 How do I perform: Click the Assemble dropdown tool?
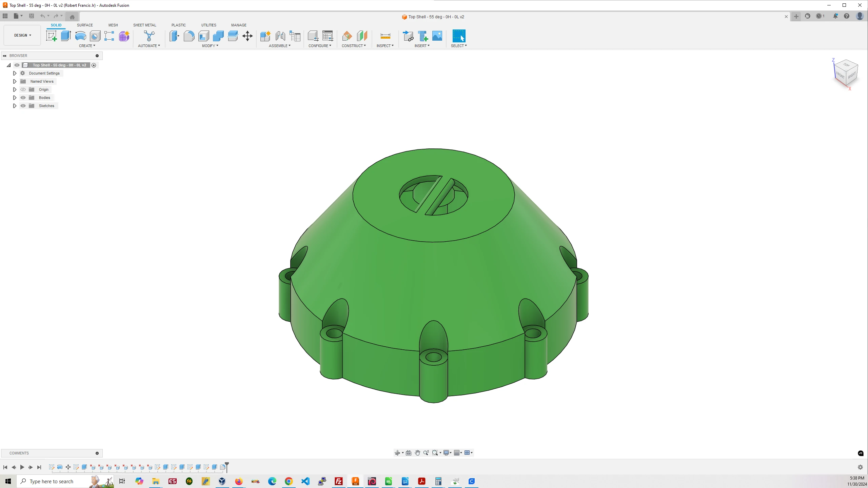[280, 45]
